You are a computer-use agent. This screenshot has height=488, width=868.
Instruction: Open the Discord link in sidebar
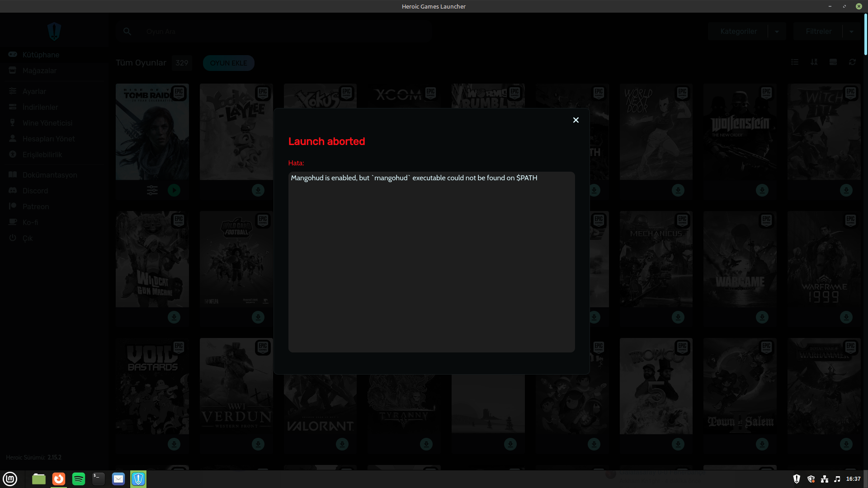pyautogui.click(x=35, y=191)
